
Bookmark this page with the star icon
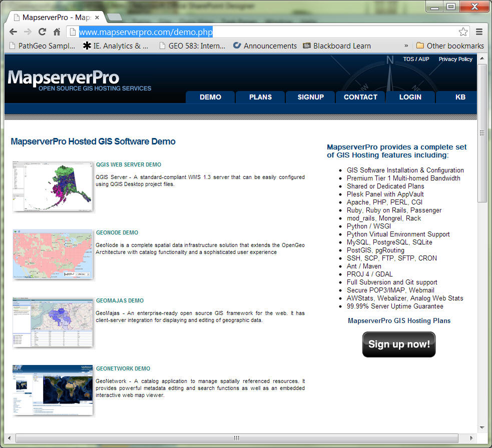[x=463, y=31]
